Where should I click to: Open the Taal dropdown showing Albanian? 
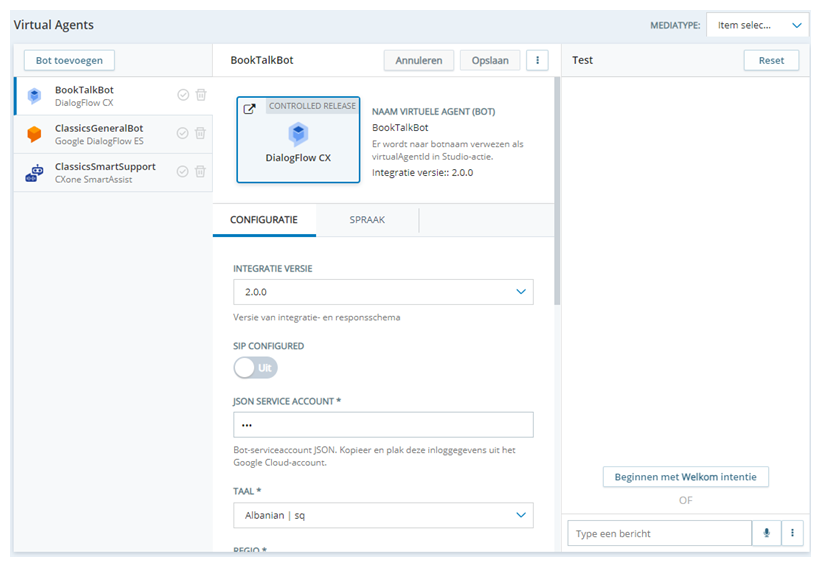click(383, 515)
